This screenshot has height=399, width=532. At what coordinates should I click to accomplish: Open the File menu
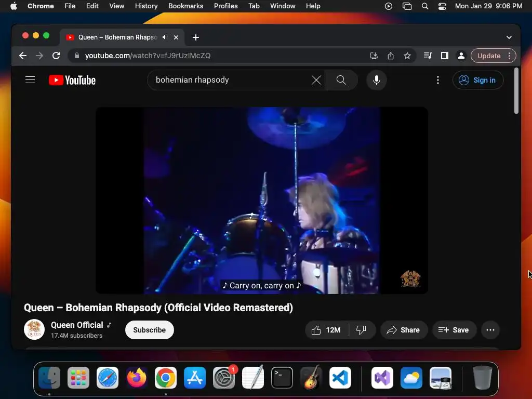[x=70, y=6]
